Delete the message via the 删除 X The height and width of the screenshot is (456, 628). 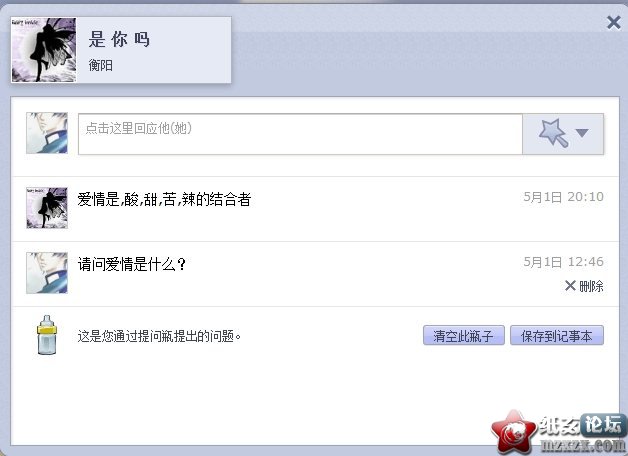(x=584, y=286)
